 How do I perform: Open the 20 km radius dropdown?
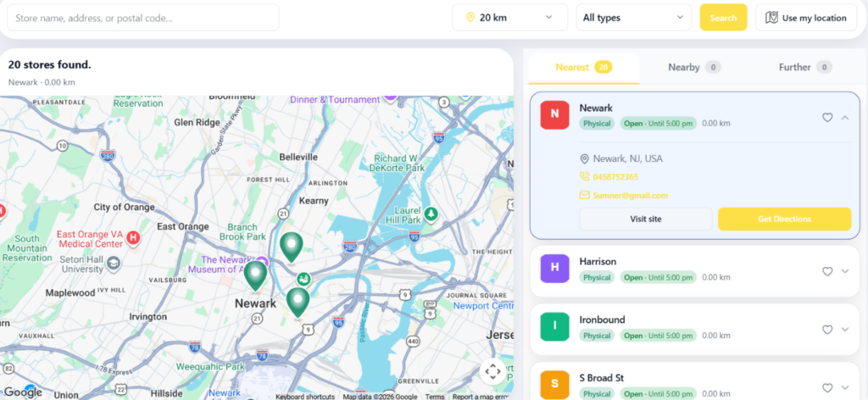coord(509,18)
